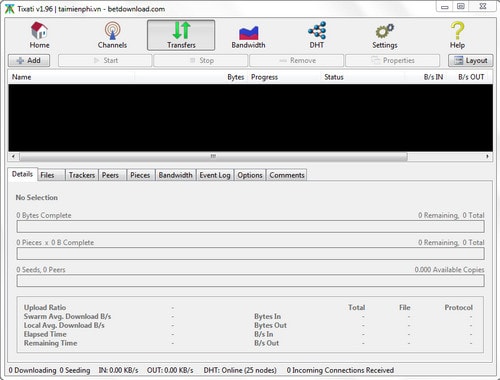Click 'IN: 0.00 KB/s' status entry
Screen dimensions: 500x380
(x=118, y=370)
